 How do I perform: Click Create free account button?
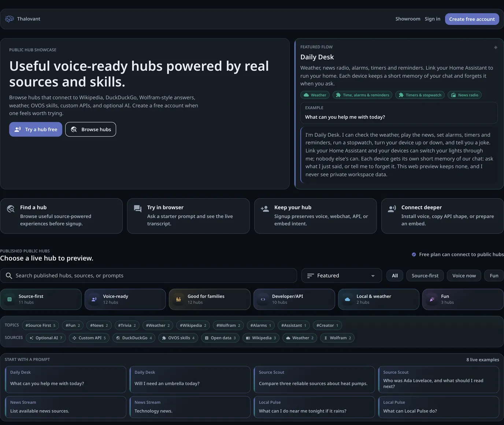click(472, 19)
